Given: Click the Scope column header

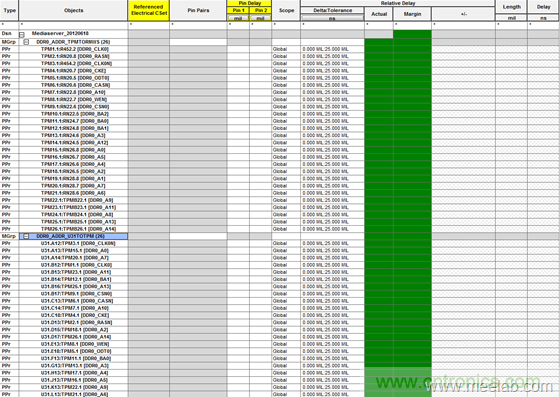Looking at the screenshot, I should point(286,10).
